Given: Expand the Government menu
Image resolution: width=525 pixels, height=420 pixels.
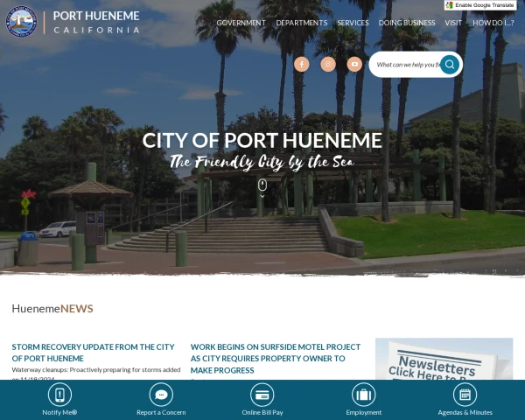Looking at the screenshot, I should (241, 23).
